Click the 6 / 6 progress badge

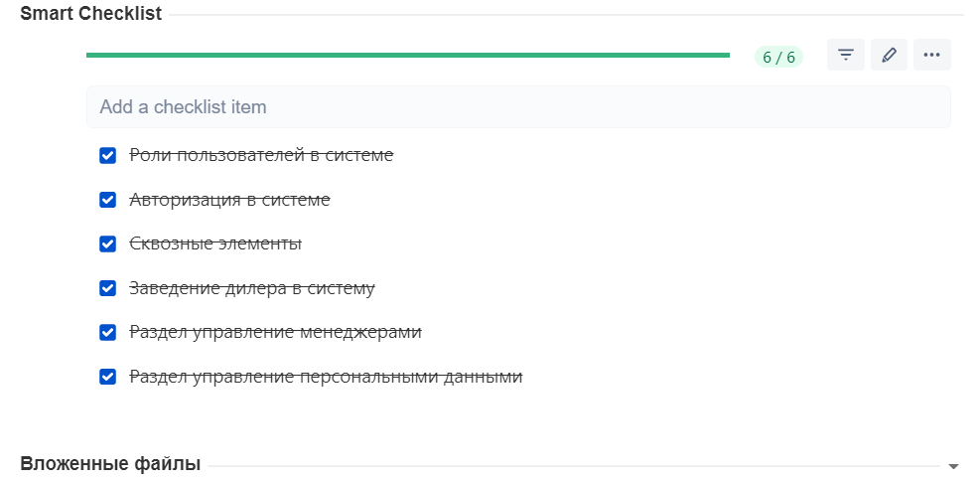click(x=778, y=58)
